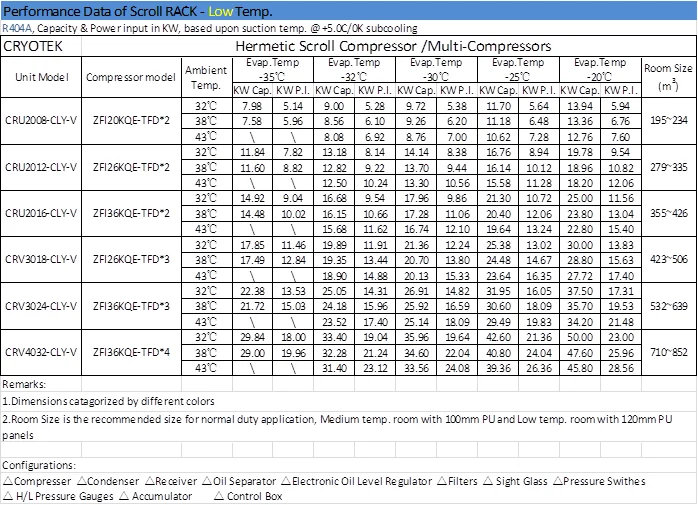Click the Room Size column header

click(x=669, y=76)
